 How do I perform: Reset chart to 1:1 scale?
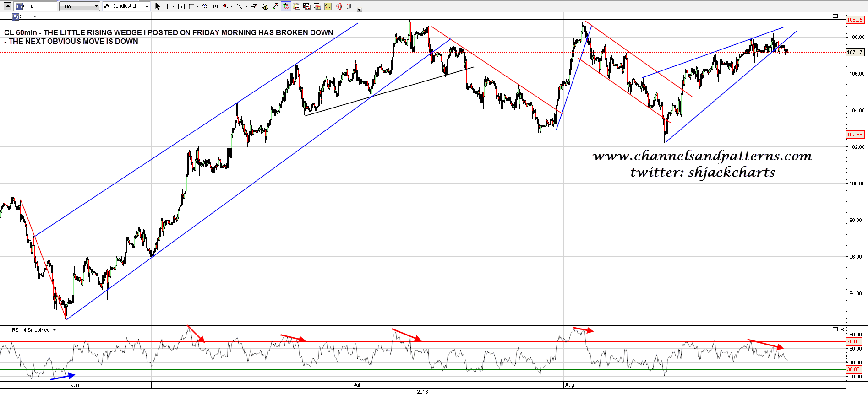(x=215, y=6)
